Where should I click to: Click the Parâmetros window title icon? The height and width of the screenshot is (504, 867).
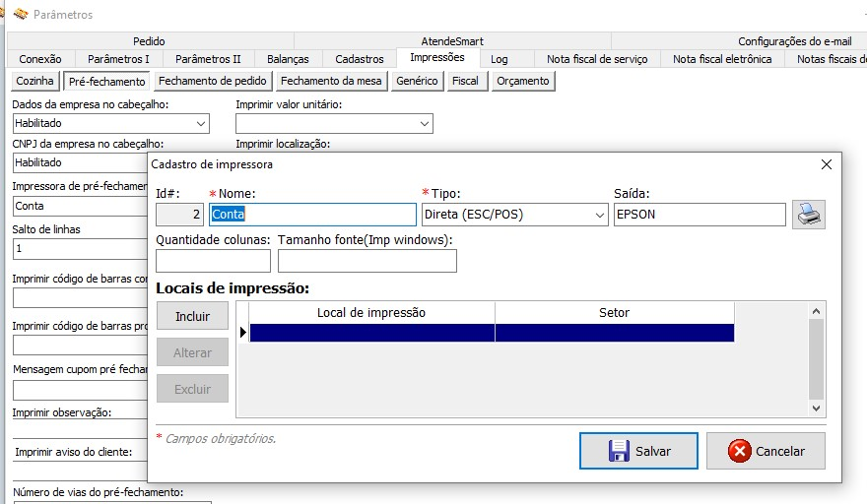point(21,14)
